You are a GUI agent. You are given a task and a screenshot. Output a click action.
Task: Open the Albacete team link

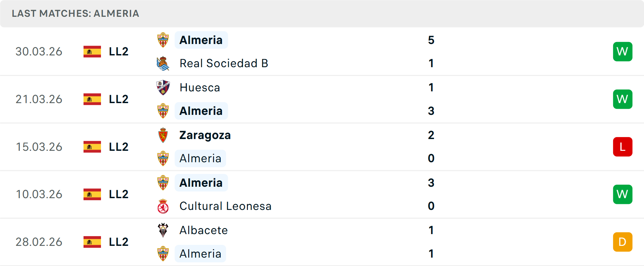(204, 230)
